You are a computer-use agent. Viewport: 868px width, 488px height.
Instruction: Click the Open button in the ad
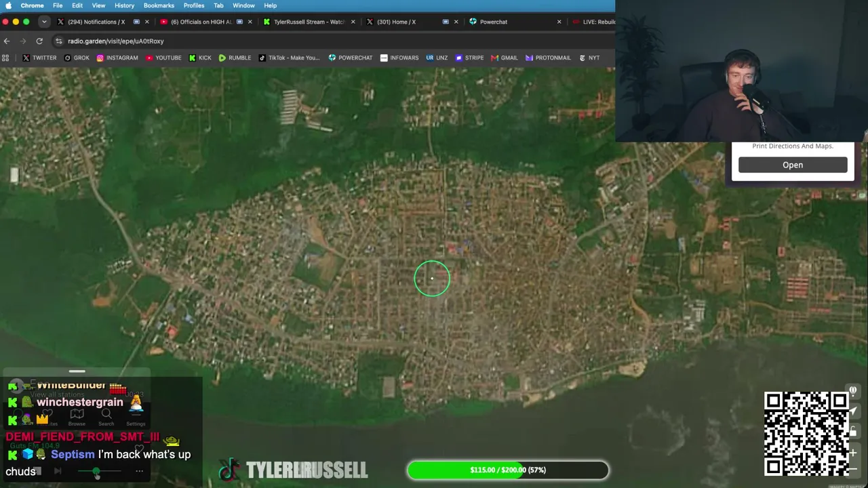(x=793, y=165)
